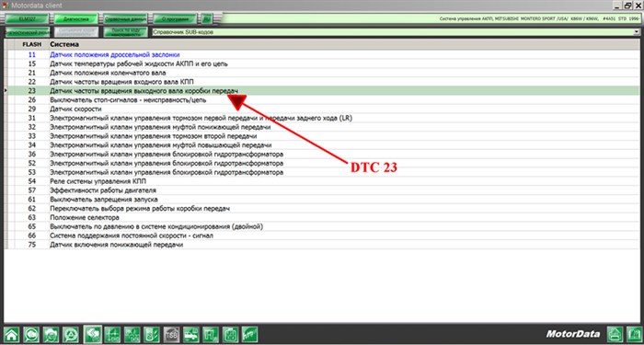Open the TSB bulletins icon
The image size is (644, 345).
point(171,334)
